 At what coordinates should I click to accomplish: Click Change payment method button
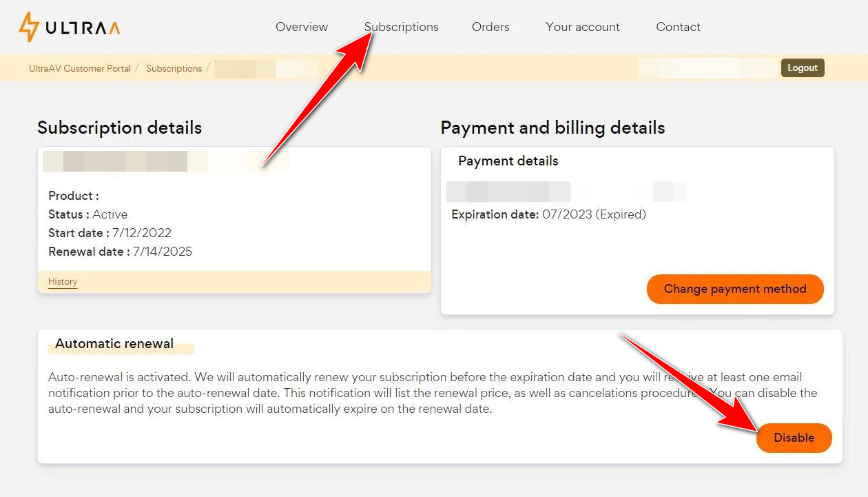735,289
